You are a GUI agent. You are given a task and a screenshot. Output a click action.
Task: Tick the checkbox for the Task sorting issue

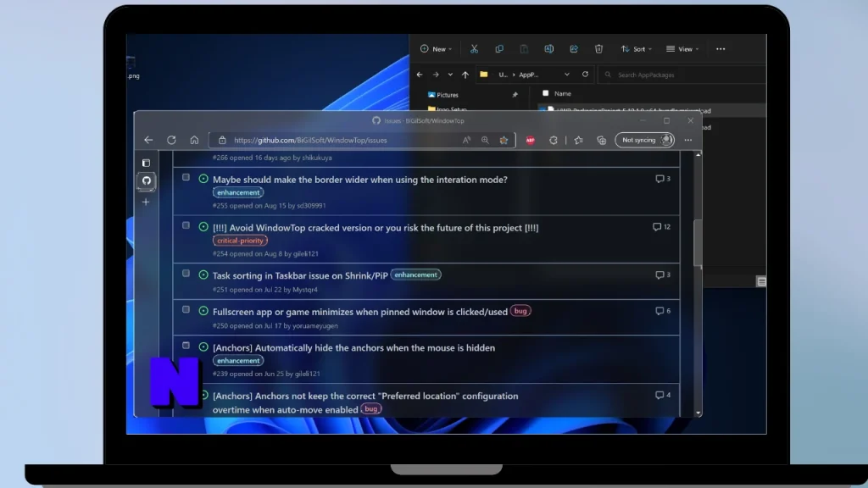point(186,274)
